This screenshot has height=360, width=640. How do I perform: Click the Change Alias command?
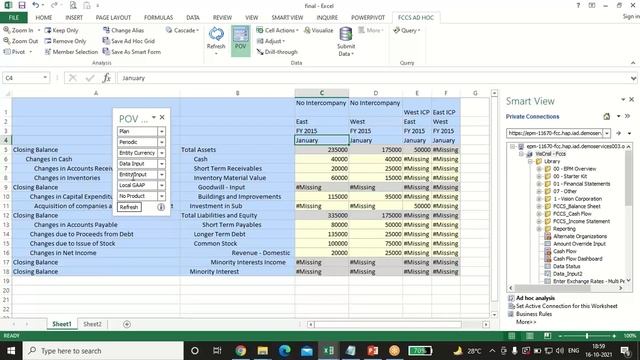(x=123, y=30)
